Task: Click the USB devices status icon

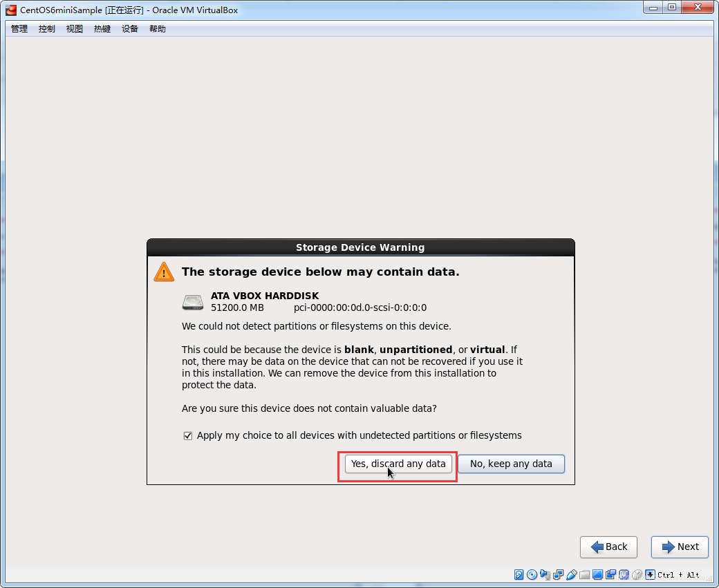Action: 571,575
